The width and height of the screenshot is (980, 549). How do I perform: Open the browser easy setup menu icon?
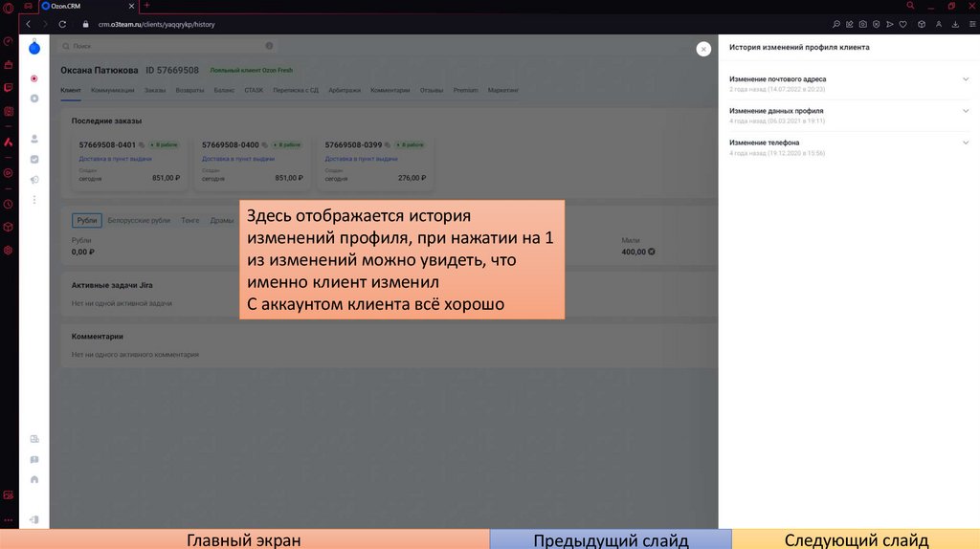(972, 24)
